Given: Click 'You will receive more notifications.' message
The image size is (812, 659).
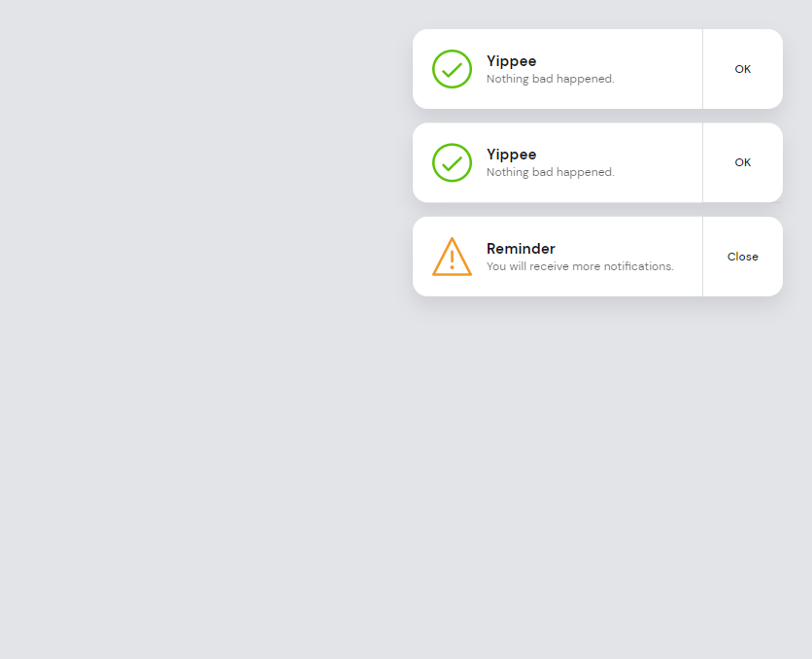Looking at the screenshot, I should (x=580, y=266).
